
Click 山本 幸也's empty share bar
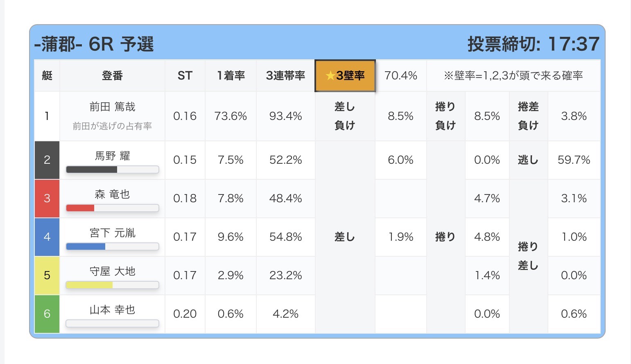pyautogui.click(x=112, y=323)
